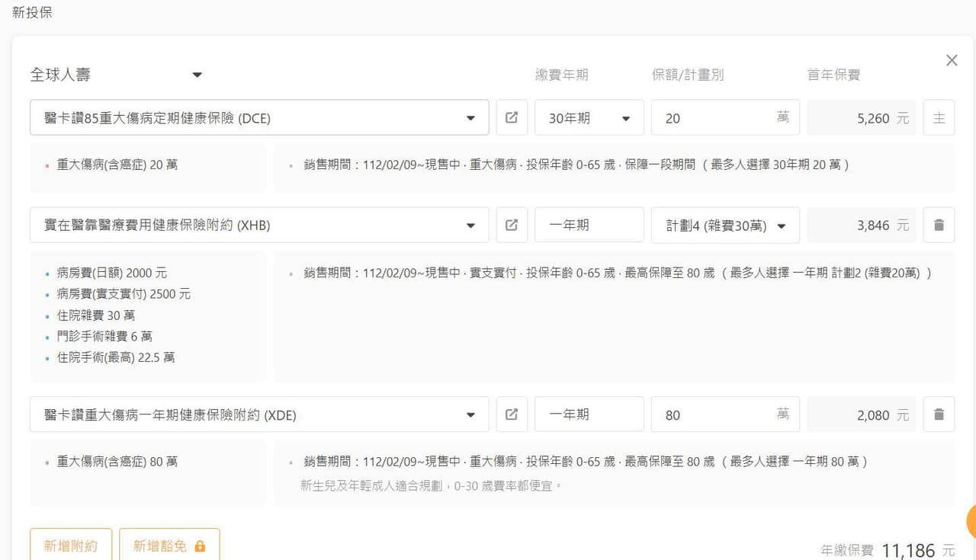Expand the XDE rider product selector

click(470, 415)
